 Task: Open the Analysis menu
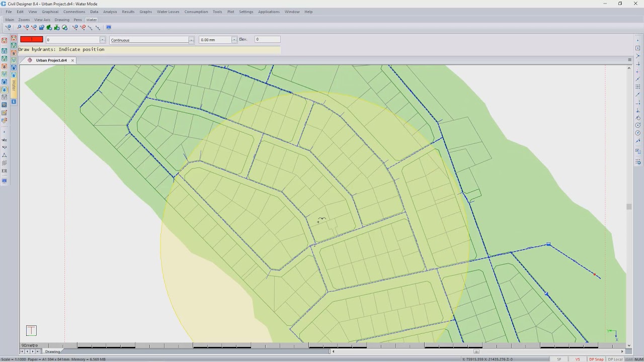[110, 12]
